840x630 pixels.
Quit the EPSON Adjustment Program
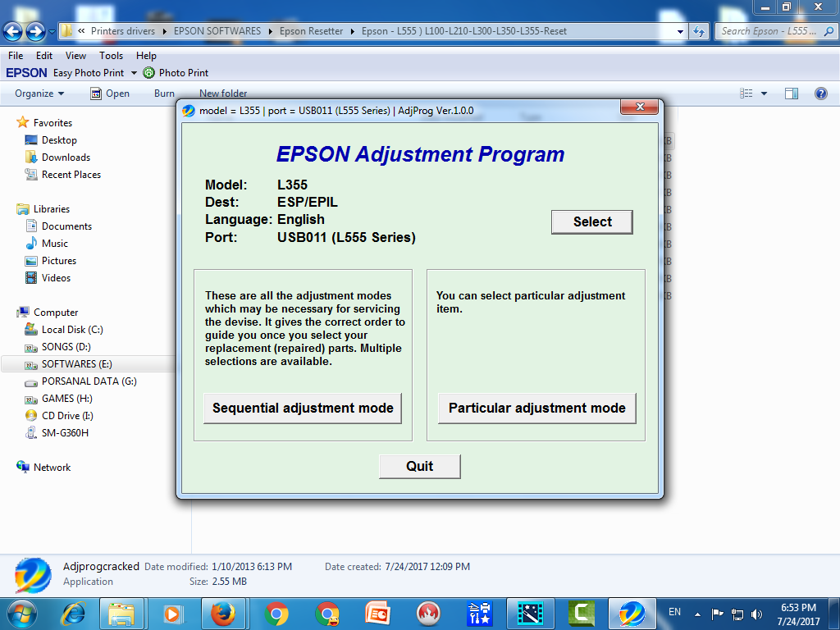[x=419, y=466]
